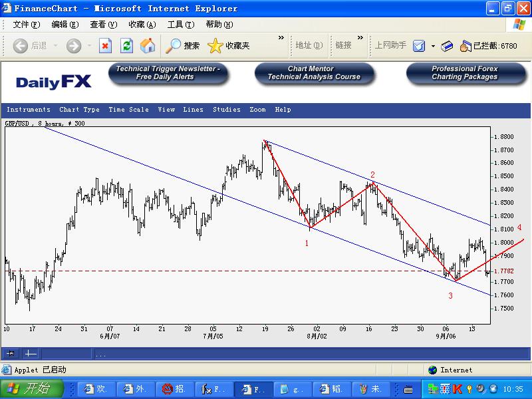This screenshot has width=532, height=399.
Task: Refresh the page with the Refresh icon
Action: [126, 46]
